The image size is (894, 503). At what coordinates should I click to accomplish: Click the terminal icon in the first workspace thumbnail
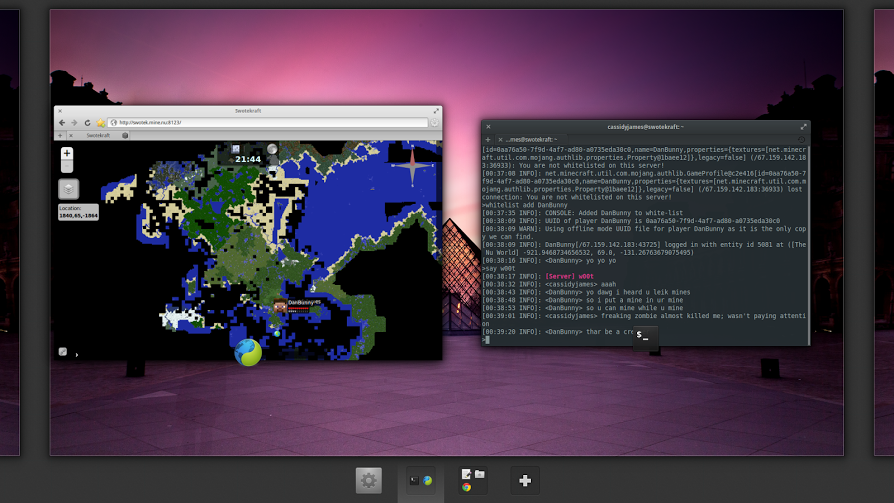point(415,481)
